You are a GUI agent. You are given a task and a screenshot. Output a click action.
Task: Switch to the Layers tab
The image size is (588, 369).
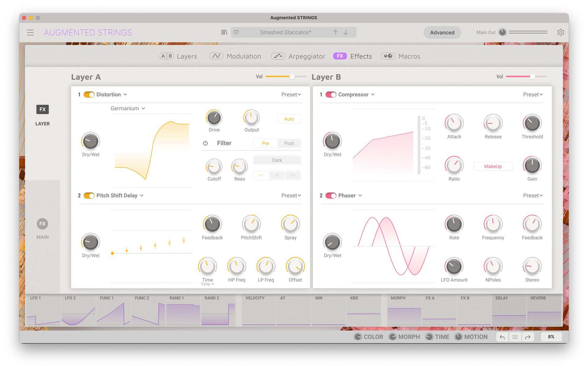click(178, 56)
